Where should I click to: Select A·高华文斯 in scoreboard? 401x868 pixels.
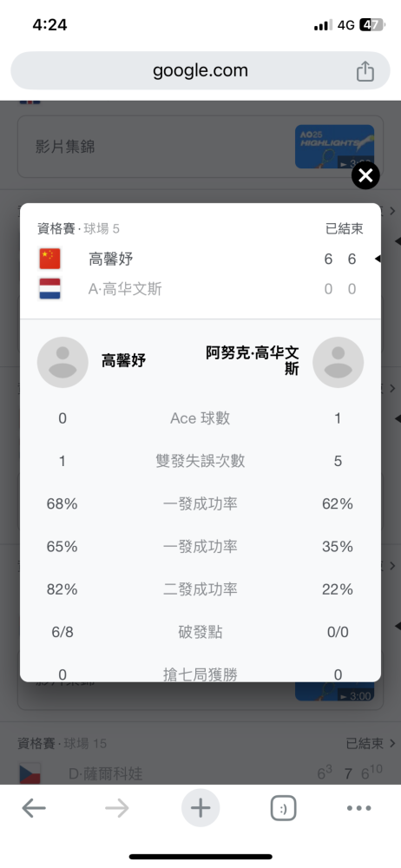[x=125, y=289]
